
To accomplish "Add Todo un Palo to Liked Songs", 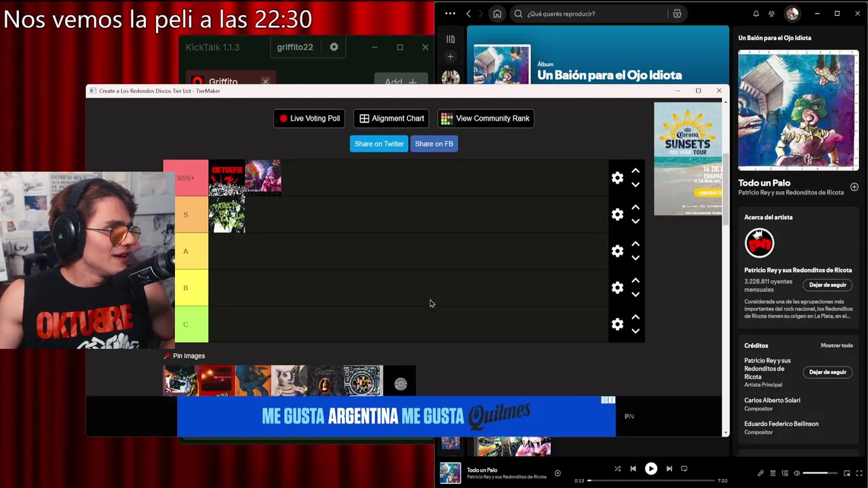I will [854, 187].
